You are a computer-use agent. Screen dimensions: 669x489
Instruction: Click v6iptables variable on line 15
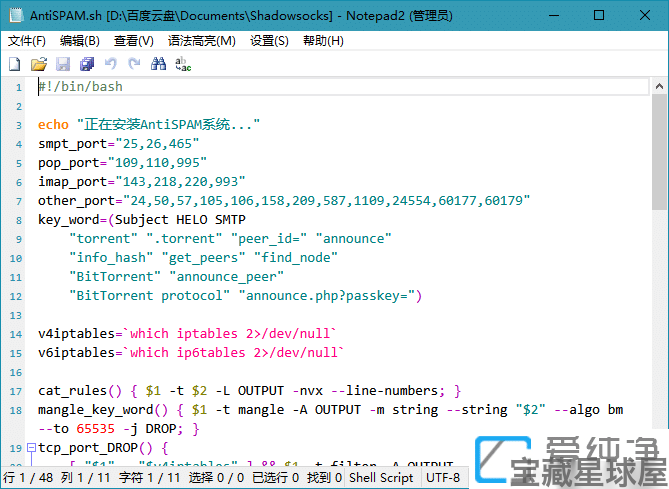pos(76,353)
